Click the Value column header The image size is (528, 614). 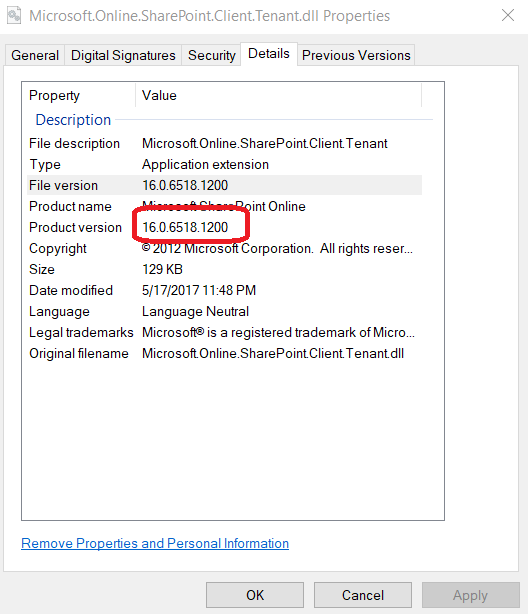point(278,95)
